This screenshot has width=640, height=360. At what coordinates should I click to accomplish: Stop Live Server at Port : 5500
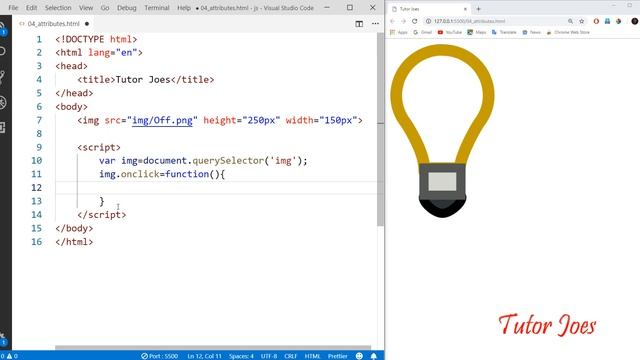pos(160,356)
